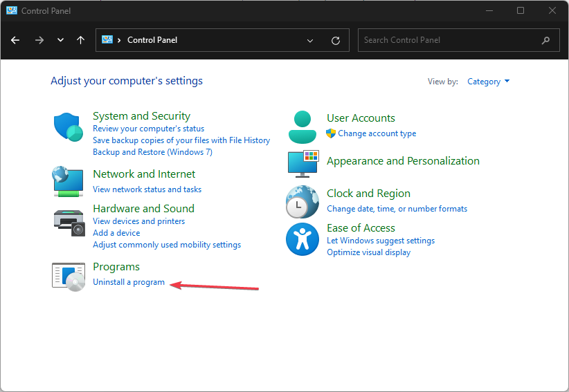Click Let Windows suggest settings

pyautogui.click(x=381, y=241)
